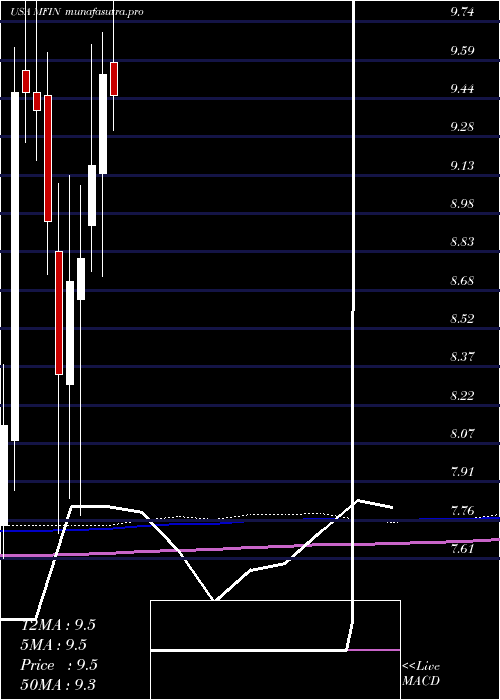This screenshot has width=500, height=700.
Task: Click the tallest white candlestick near left edge
Action: tap(15, 267)
